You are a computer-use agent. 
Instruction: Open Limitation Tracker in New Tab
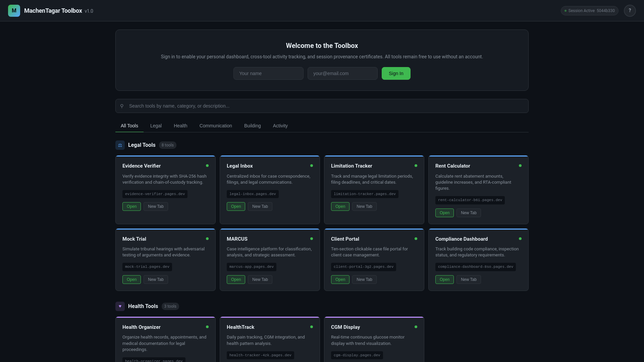[364, 206]
